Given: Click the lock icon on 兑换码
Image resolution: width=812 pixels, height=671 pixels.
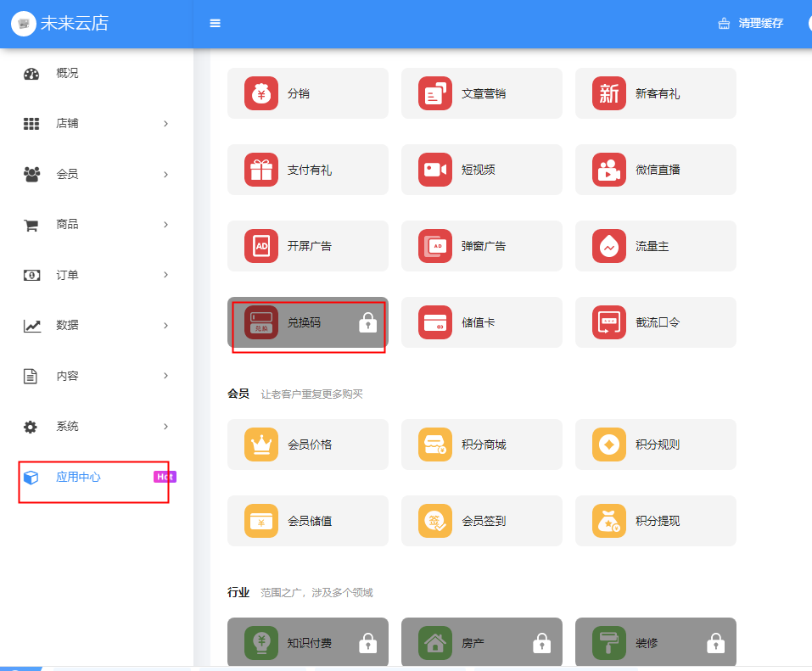Looking at the screenshot, I should 367,322.
